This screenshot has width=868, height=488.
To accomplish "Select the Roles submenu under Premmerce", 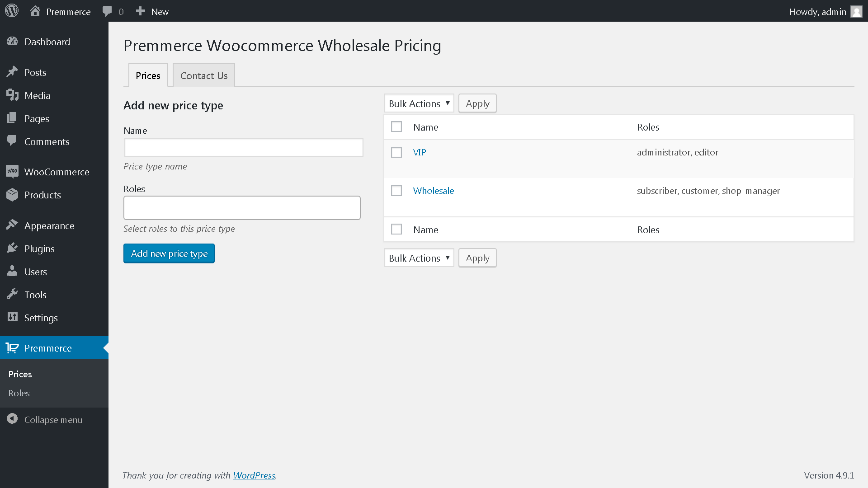I will click(x=19, y=393).
